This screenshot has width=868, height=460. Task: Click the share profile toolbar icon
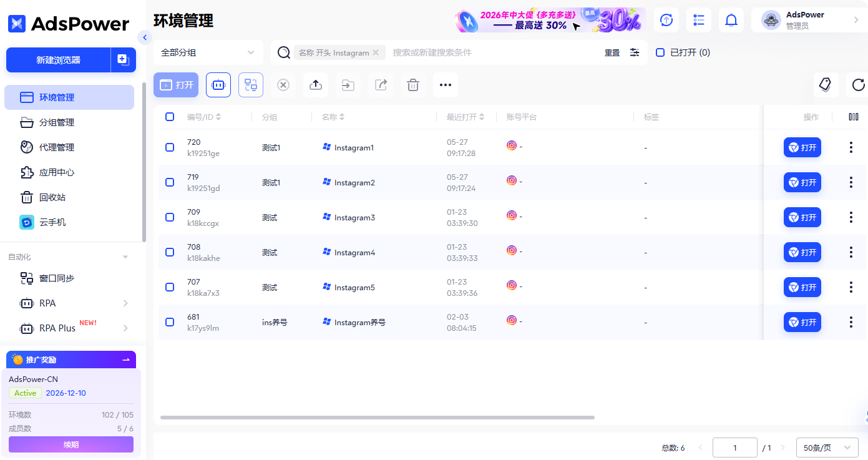click(381, 85)
